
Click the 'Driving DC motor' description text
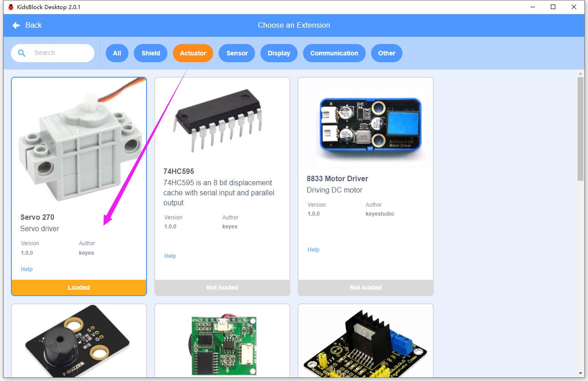[x=335, y=190]
